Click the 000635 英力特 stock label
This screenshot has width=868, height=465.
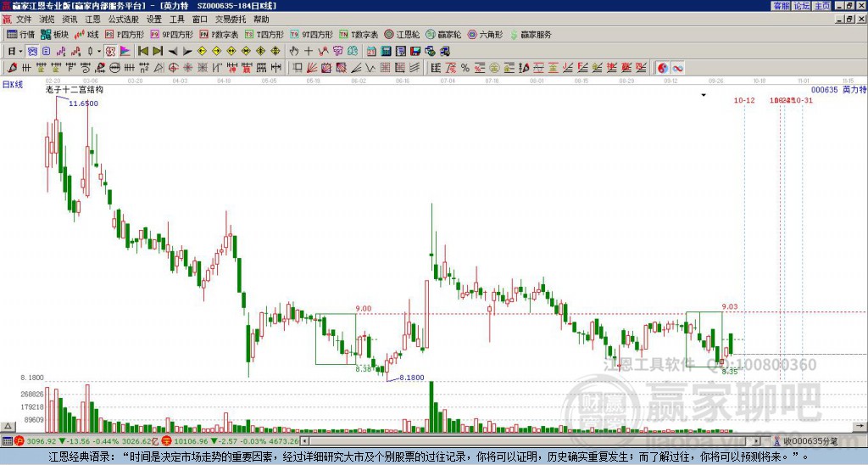click(839, 89)
